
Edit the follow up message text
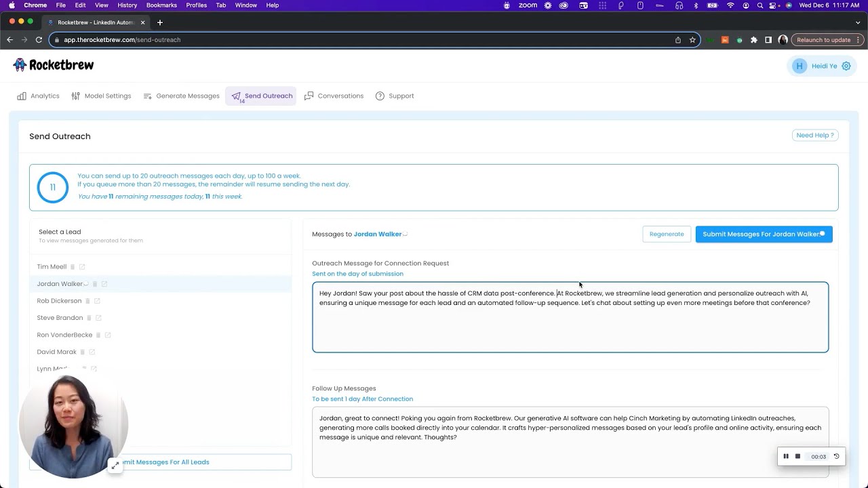[570, 442]
